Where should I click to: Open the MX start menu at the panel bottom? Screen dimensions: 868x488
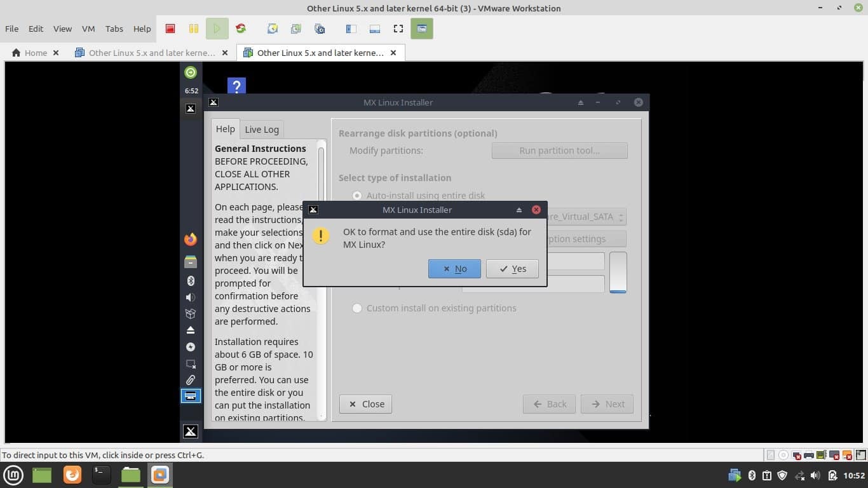click(x=191, y=431)
